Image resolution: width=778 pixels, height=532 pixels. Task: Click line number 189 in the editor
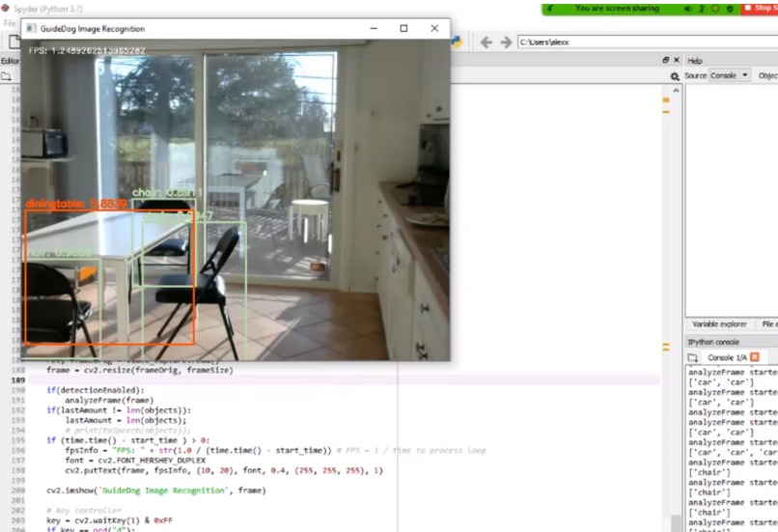[x=18, y=380]
